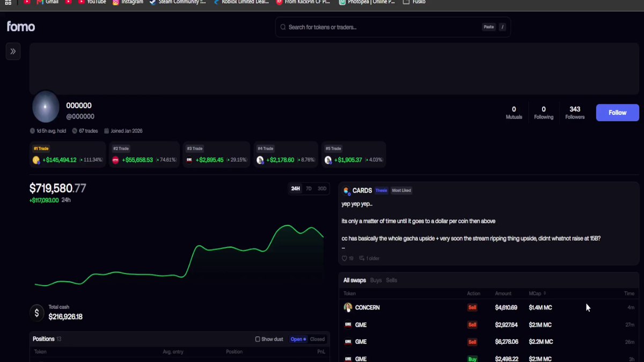Click the CONCERN token icon in swaps
This screenshot has width=644, height=362.
coord(348,307)
